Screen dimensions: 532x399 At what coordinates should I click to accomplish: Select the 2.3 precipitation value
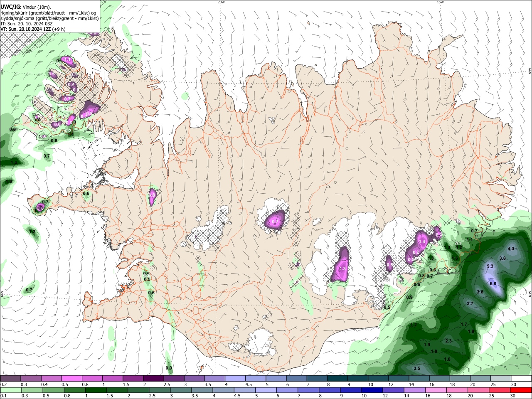[448, 341]
